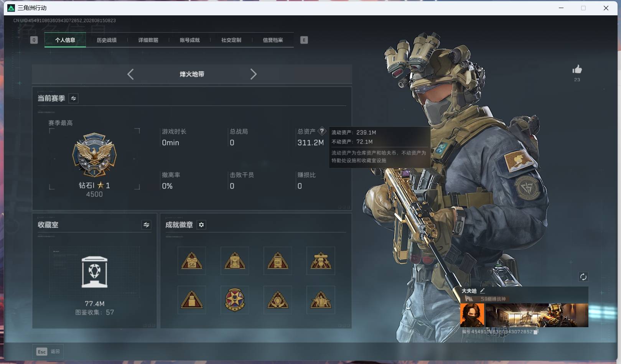Select the S8 triangle achievement badge

click(x=278, y=261)
